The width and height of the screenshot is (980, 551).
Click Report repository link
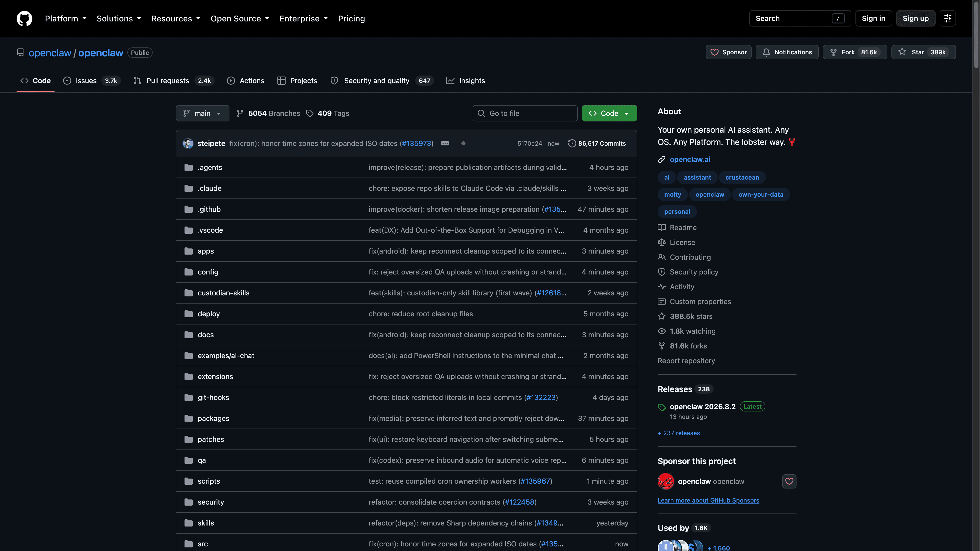click(686, 361)
